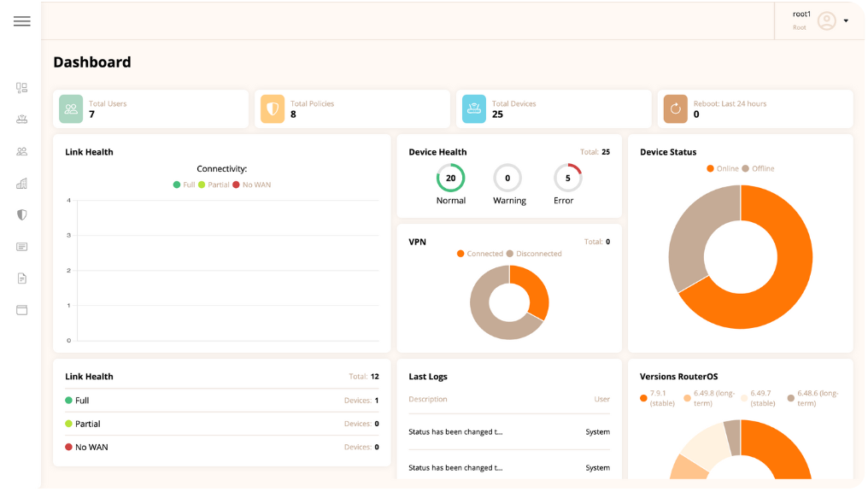This screenshot has height=492, width=868.
Task: Click the User column header in Last Logs
Action: coord(601,399)
